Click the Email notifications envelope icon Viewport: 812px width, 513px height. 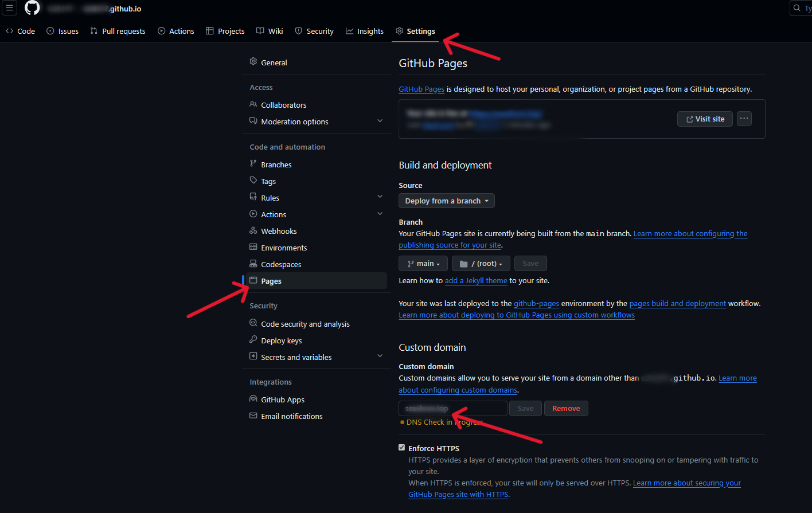click(253, 416)
